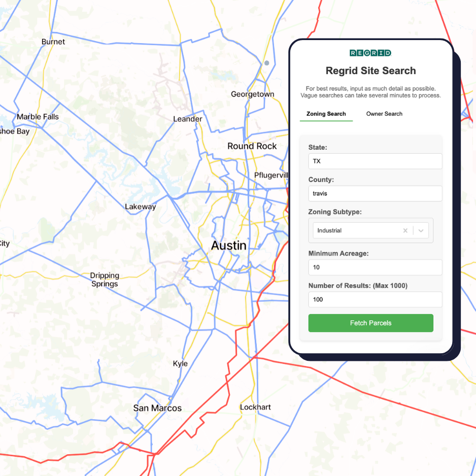Click the Number of Results input field
The height and width of the screenshot is (476, 476).
tap(375, 299)
